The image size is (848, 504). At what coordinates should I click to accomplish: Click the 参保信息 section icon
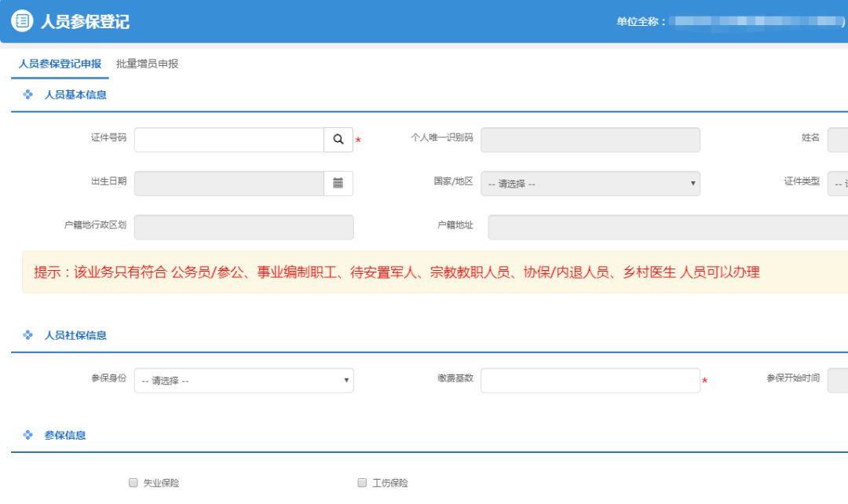(28, 435)
